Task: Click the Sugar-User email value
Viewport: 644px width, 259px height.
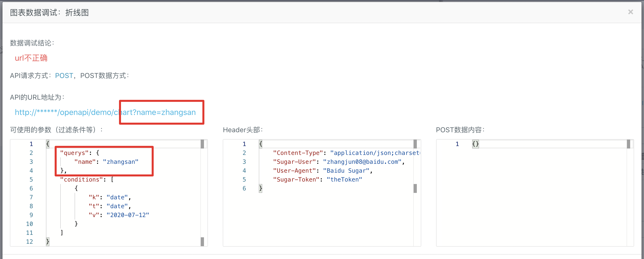Action: pos(362,162)
